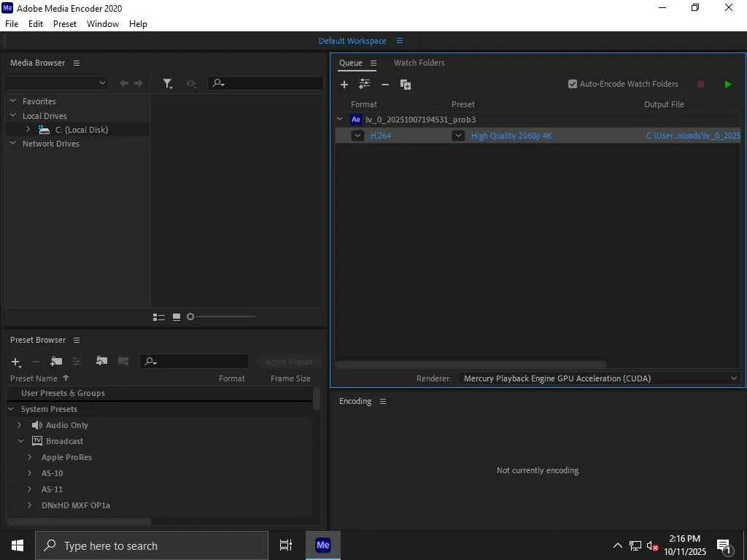This screenshot has width=747, height=560.
Task: Remove selected item from Queue
Action: (385, 85)
